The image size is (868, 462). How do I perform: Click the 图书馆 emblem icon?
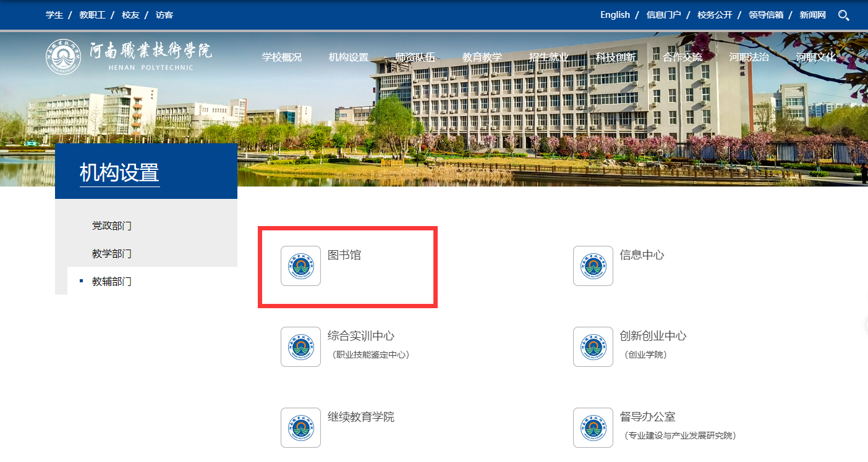point(300,266)
